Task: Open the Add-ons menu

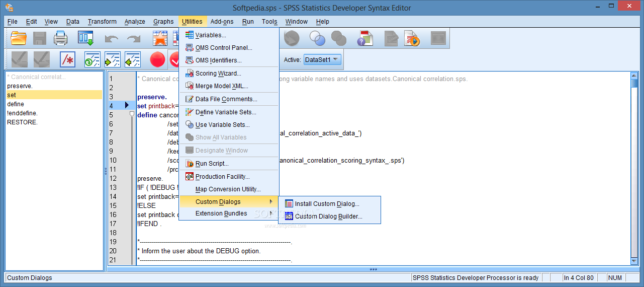Action: (222, 21)
